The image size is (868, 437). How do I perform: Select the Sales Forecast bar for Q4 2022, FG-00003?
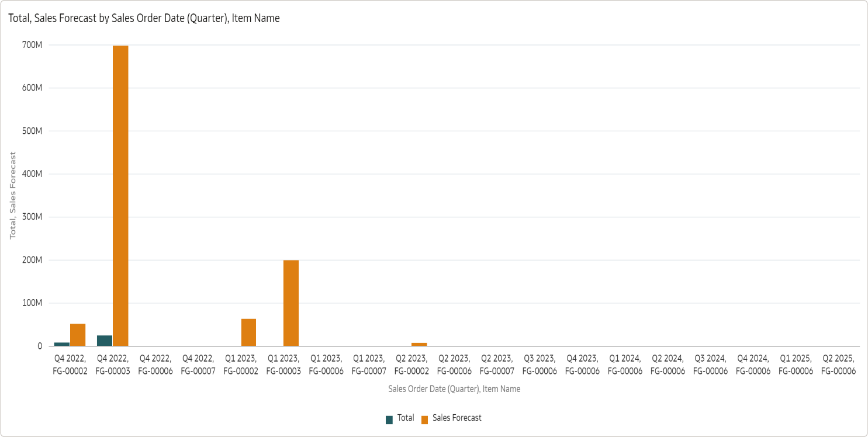tap(120, 196)
